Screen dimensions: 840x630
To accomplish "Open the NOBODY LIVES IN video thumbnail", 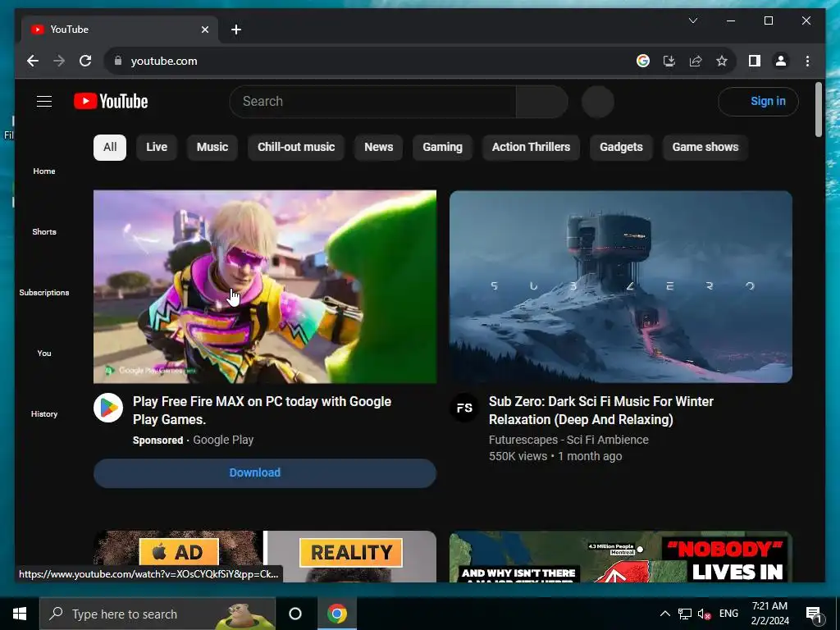I will (621, 557).
